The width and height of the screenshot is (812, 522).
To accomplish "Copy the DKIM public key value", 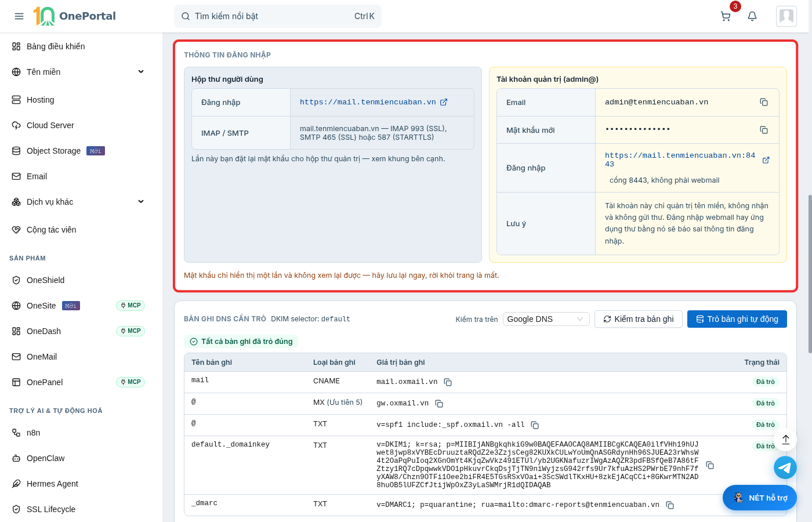I will (710, 465).
